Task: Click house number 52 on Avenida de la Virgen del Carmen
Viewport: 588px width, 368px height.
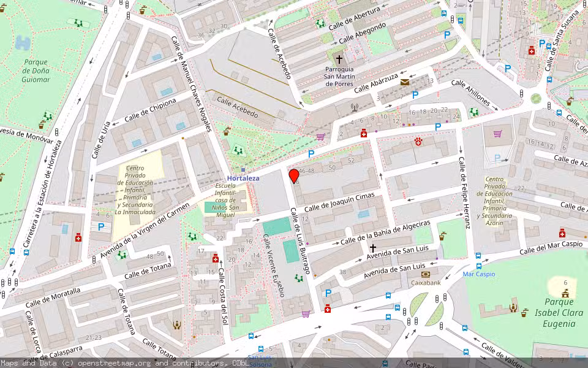Action: [x=351, y=160]
